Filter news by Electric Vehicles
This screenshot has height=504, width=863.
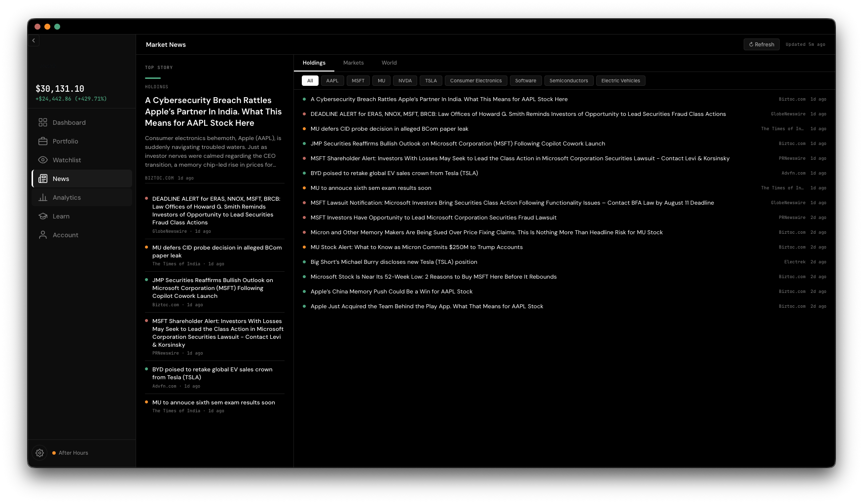click(x=620, y=81)
